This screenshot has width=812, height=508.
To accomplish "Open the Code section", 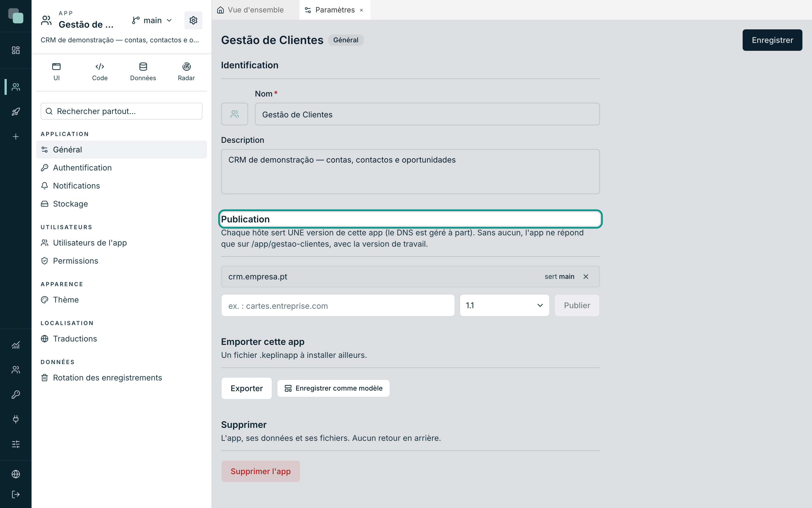I will [x=100, y=72].
